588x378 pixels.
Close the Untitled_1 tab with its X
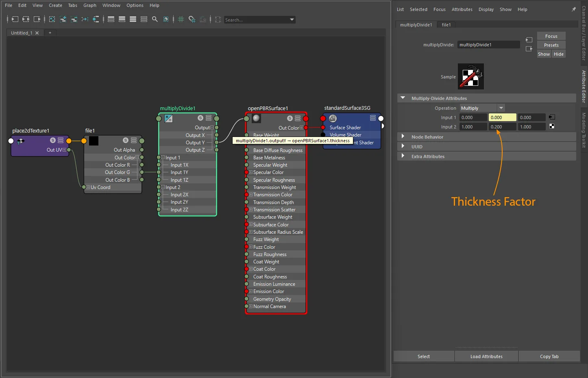click(x=37, y=33)
